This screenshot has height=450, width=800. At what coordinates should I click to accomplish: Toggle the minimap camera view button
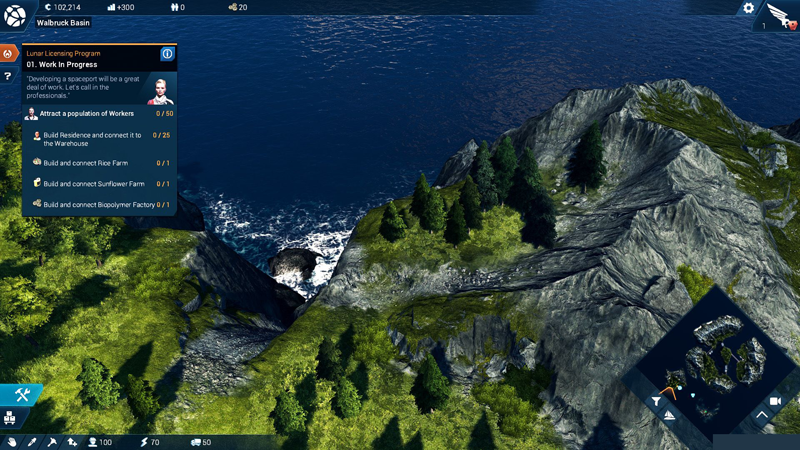[774, 400]
